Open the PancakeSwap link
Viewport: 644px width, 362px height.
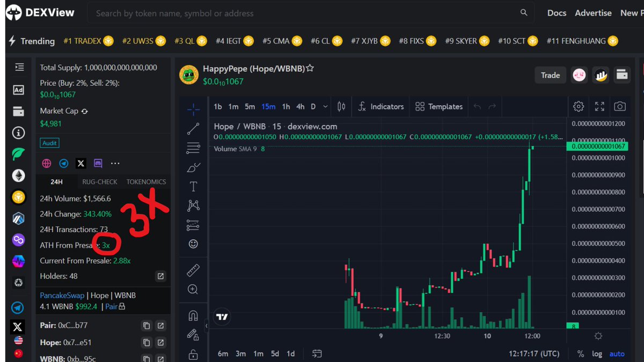(x=63, y=295)
